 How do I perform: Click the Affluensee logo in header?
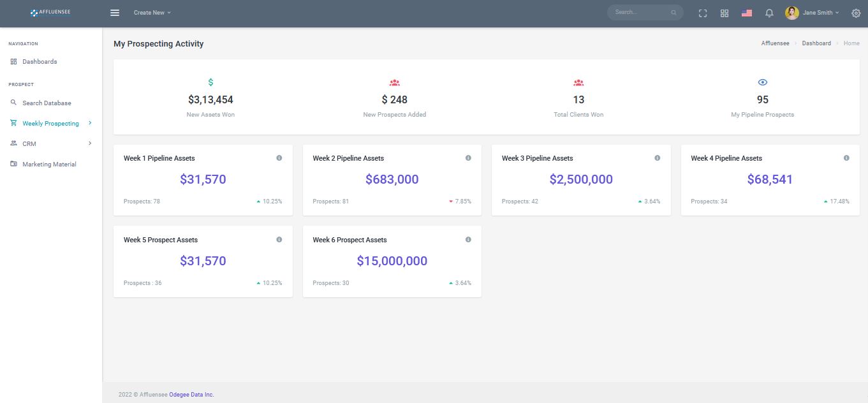coord(50,12)
